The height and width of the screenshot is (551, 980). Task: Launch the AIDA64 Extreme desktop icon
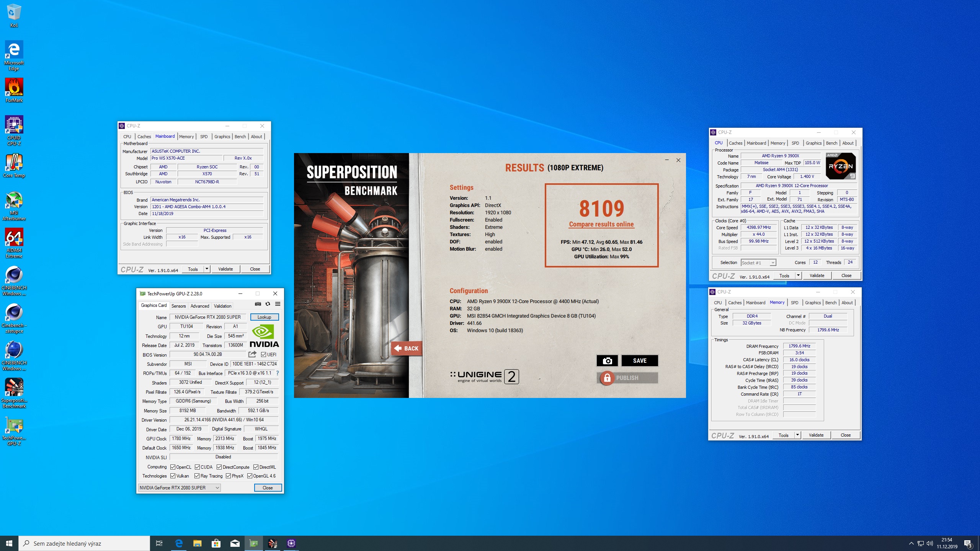point(14,243)
